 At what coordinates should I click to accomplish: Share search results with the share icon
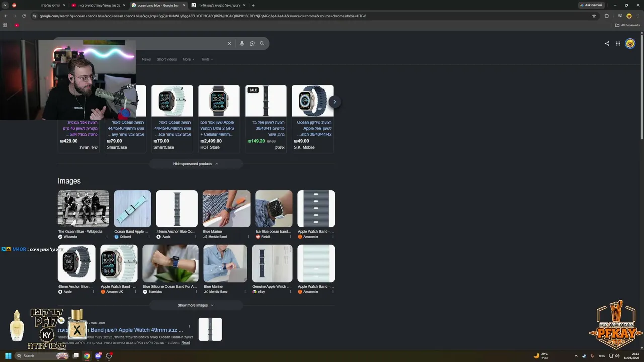click(607, 44)
